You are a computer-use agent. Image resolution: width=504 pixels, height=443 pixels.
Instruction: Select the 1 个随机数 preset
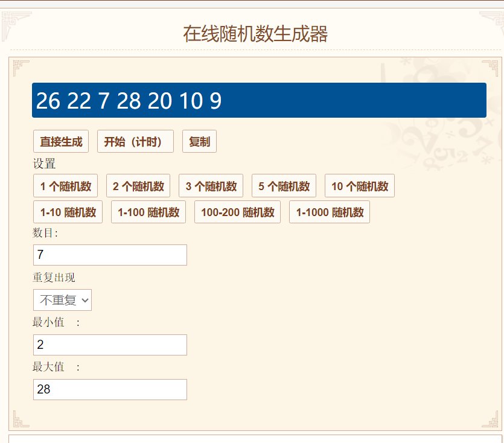pyautogui.click(x=65, y=186)
